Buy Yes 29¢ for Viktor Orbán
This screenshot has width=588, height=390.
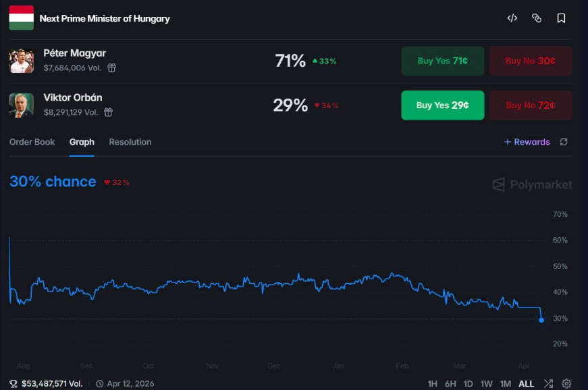pos(442,105)
